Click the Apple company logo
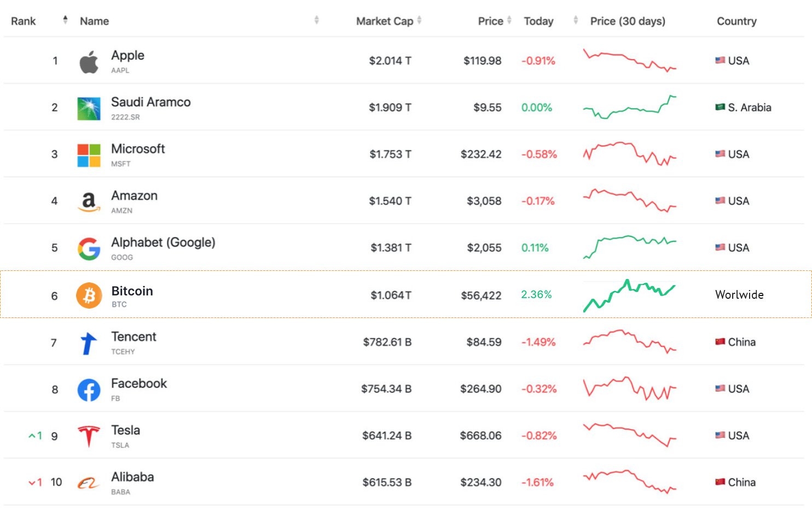Image resolution: width=812 pixels, height=510 pixels. [89, 62]
